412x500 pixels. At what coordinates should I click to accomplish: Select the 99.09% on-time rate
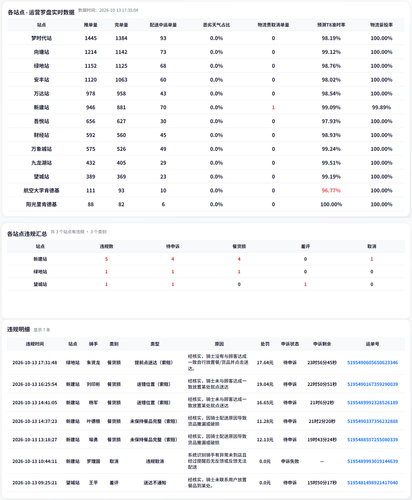(331, 107)
